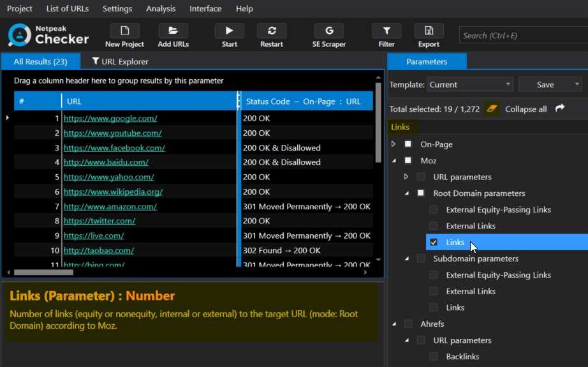The image size is (588, 367).
Task: Toggle the On-Page group checkbox
Action: (408, 144)
